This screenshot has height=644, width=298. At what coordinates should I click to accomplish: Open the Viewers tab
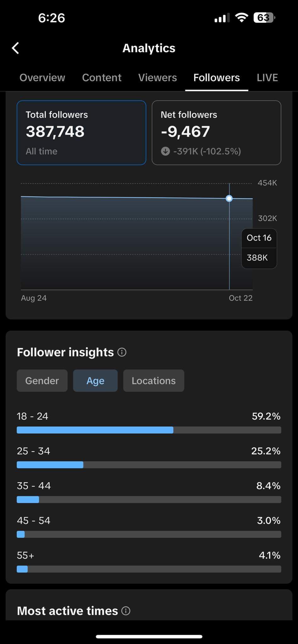click(158, 78)
